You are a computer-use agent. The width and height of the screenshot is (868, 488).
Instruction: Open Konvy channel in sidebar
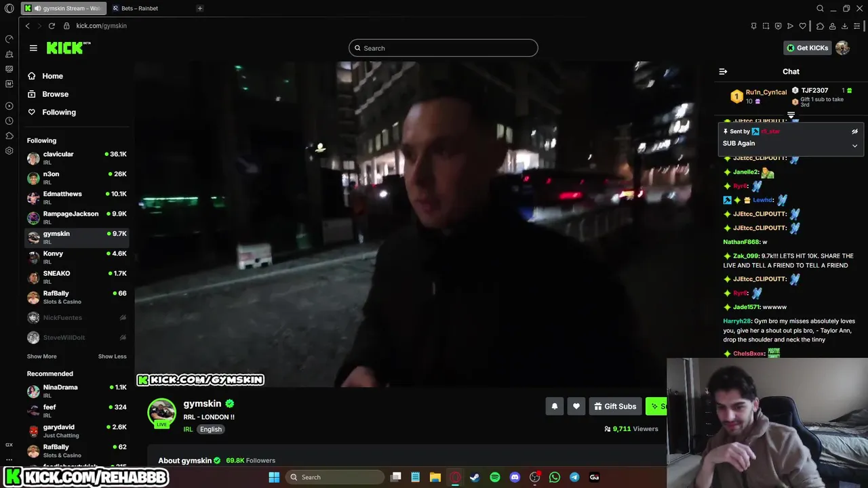[77, 257]
